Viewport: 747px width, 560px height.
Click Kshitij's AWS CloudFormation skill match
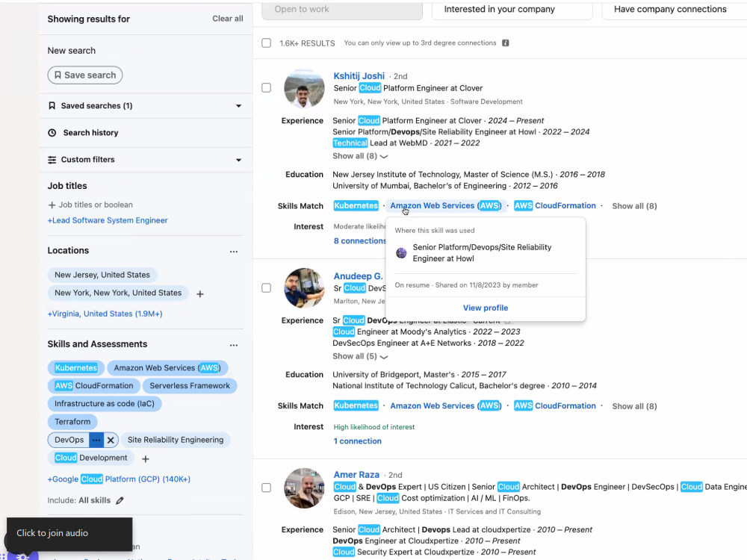pos(554,206)
